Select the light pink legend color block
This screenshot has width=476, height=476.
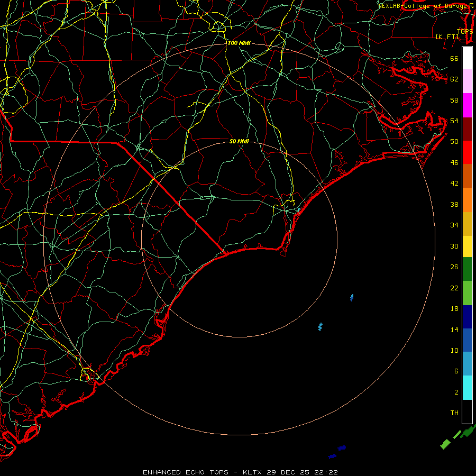467,81
